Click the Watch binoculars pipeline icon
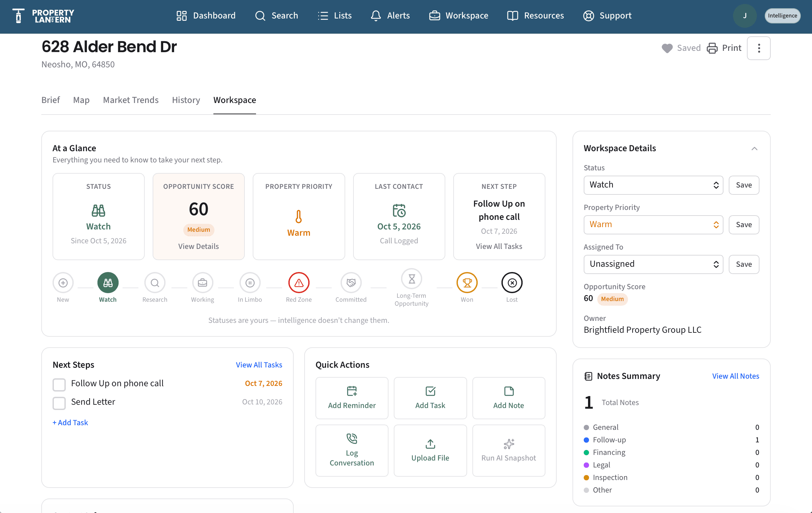 pyautogui.click(x=108, y=283)
